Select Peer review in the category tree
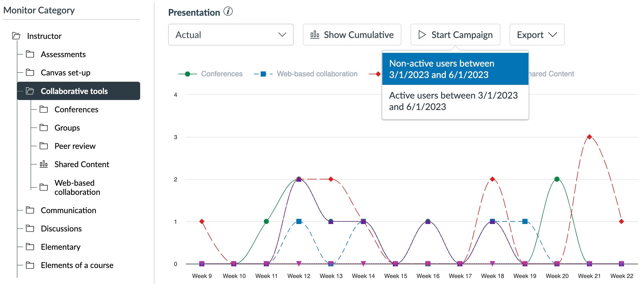The height and width of the screenshot is (284, 644). pyautogui.click(x=75, y=146)
